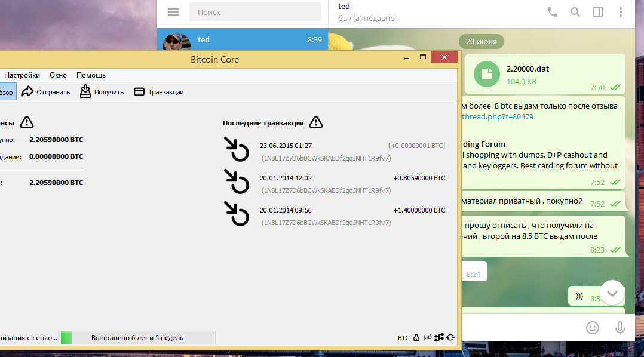The height and width of the screenshot is (357, 644).
Task: Open the Receive (Получить) tab
Action: coord(102,92)
